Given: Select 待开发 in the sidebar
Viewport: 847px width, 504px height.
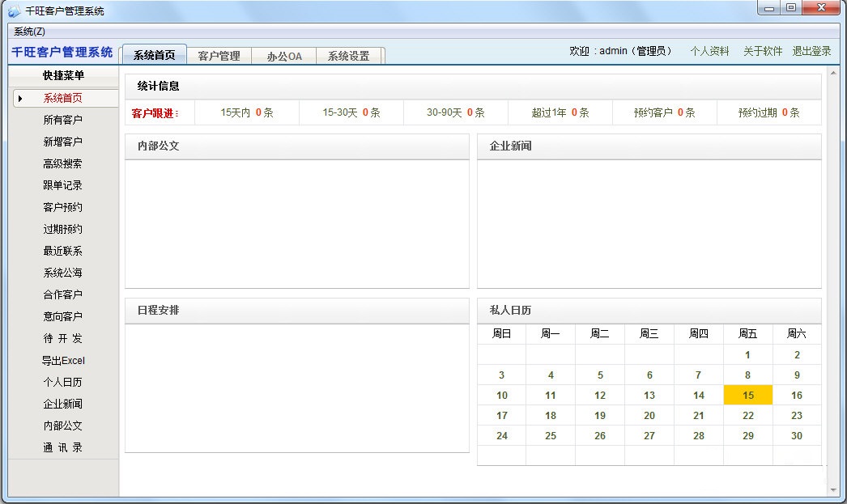Looking at the screenshot, I should (x=62, y=338).
